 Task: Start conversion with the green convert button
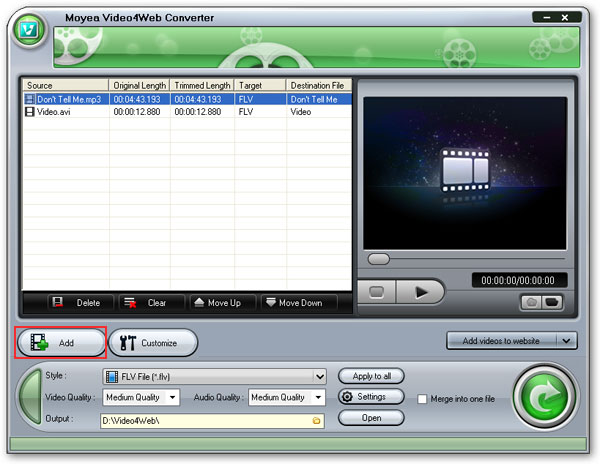tap(545, 397)
